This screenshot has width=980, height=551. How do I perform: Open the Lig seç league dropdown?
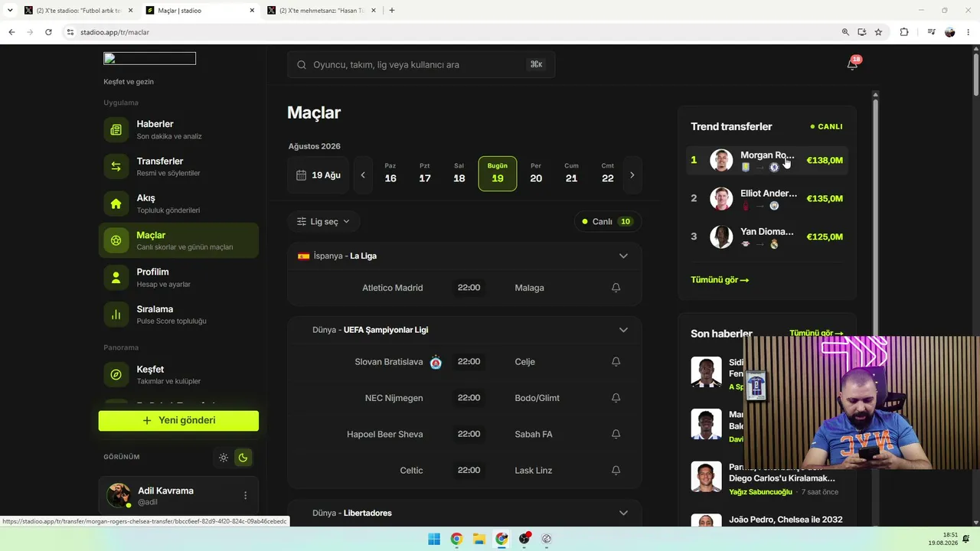tap(324, 222)
